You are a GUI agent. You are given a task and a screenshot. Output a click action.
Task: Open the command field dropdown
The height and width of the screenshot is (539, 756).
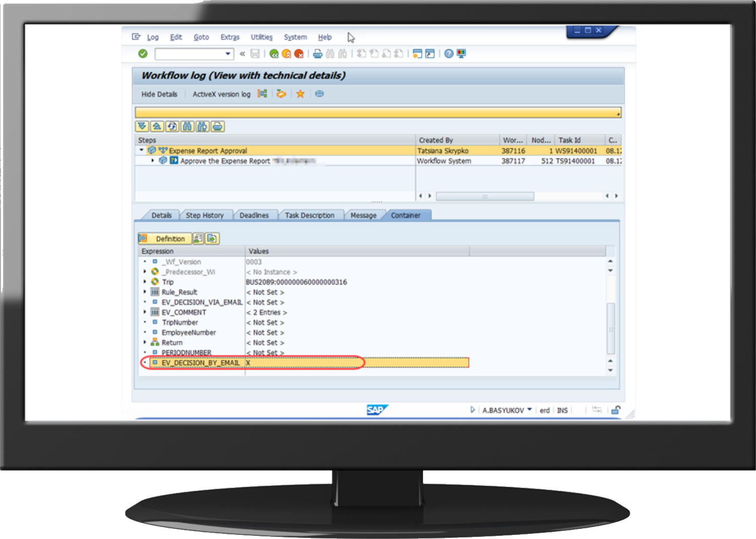[x=228, y=53]
